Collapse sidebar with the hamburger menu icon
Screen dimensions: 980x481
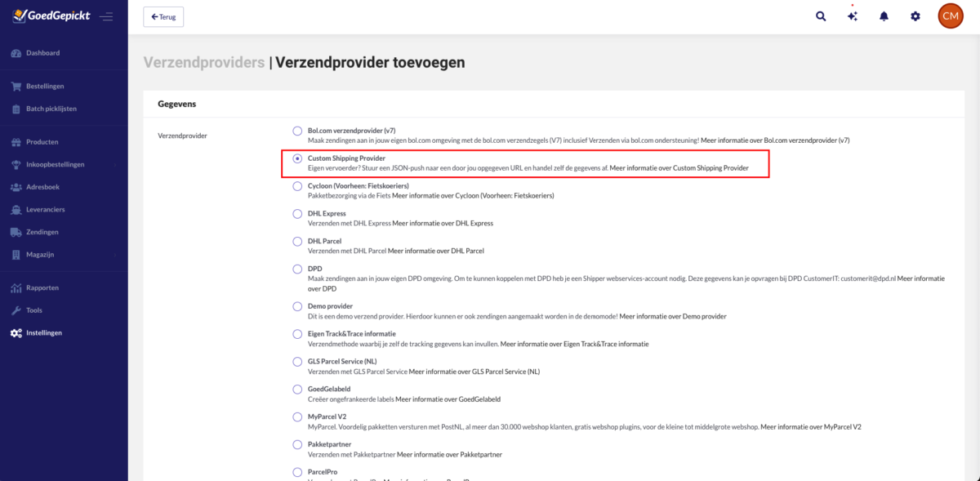pyautogui.click(x=106, y=16)
